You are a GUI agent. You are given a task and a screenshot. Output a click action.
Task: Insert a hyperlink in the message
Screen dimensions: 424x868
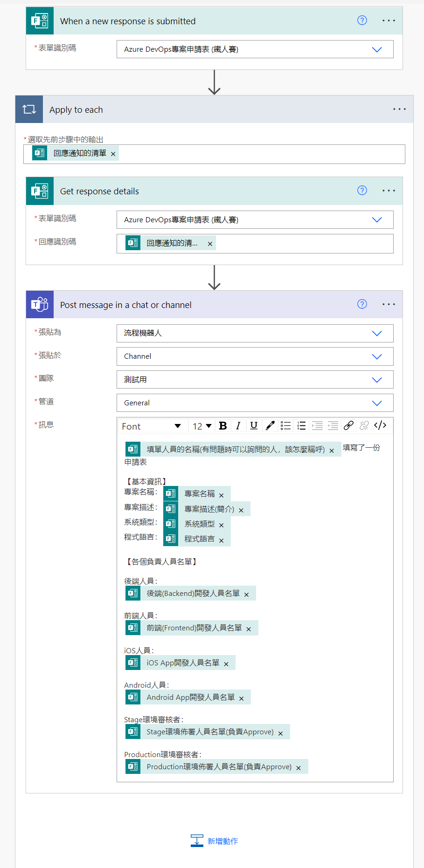tap(348, 425)
